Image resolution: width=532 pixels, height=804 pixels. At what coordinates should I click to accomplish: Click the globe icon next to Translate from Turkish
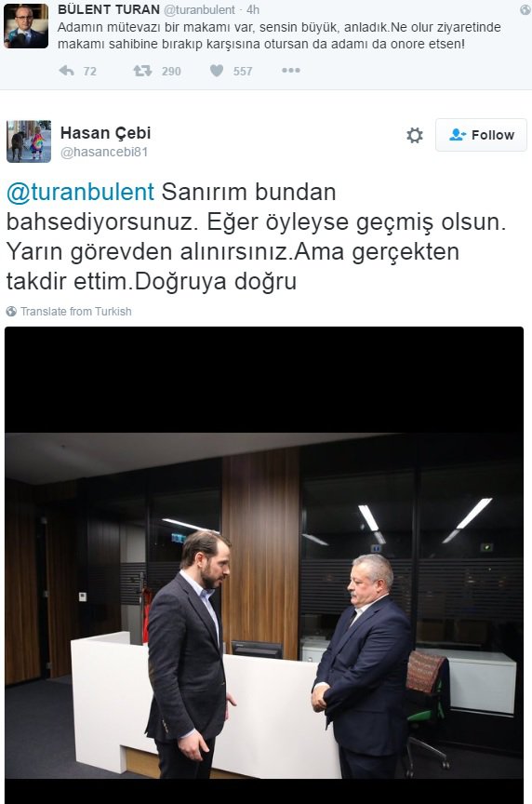[x=11, y=311]
